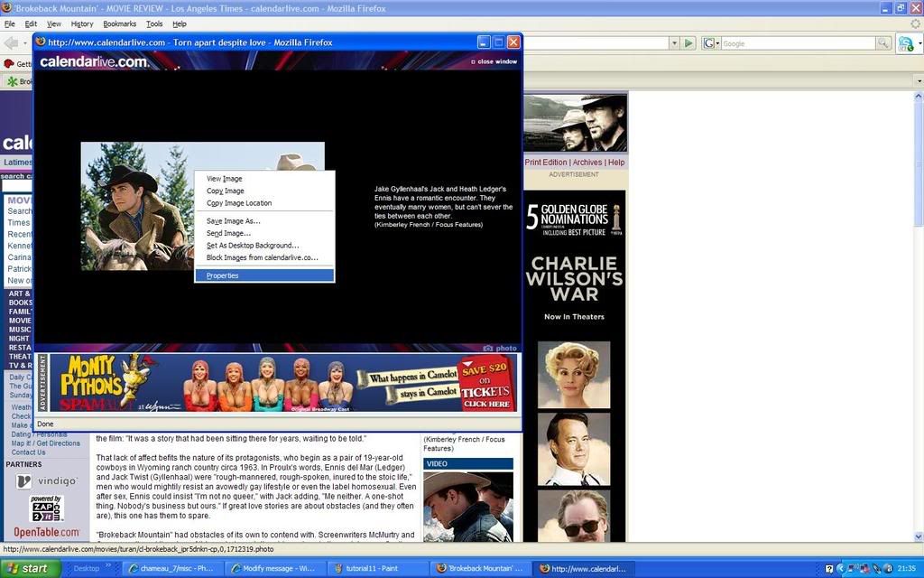Open the Archives link
The image size is (924, 578).
pos(587,163)
